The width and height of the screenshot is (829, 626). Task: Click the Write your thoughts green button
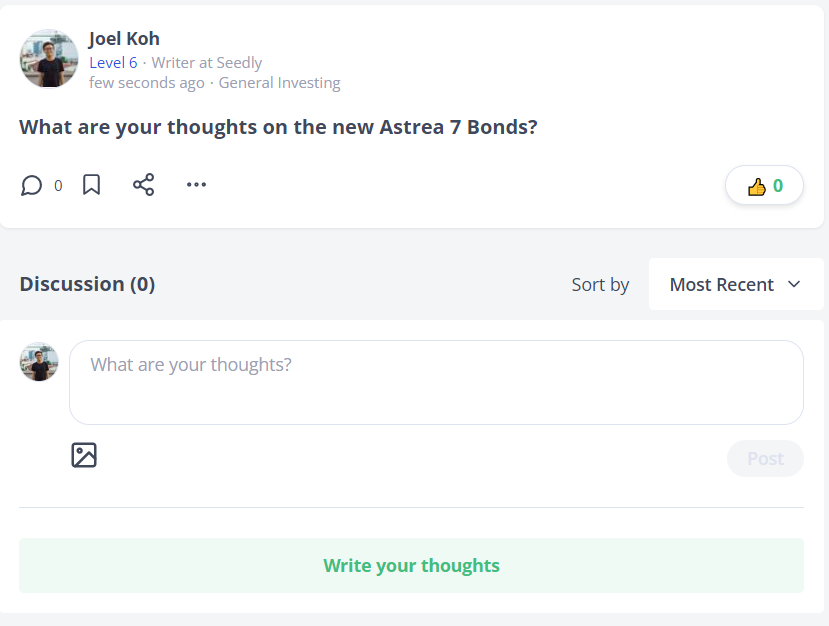point(411,566)
